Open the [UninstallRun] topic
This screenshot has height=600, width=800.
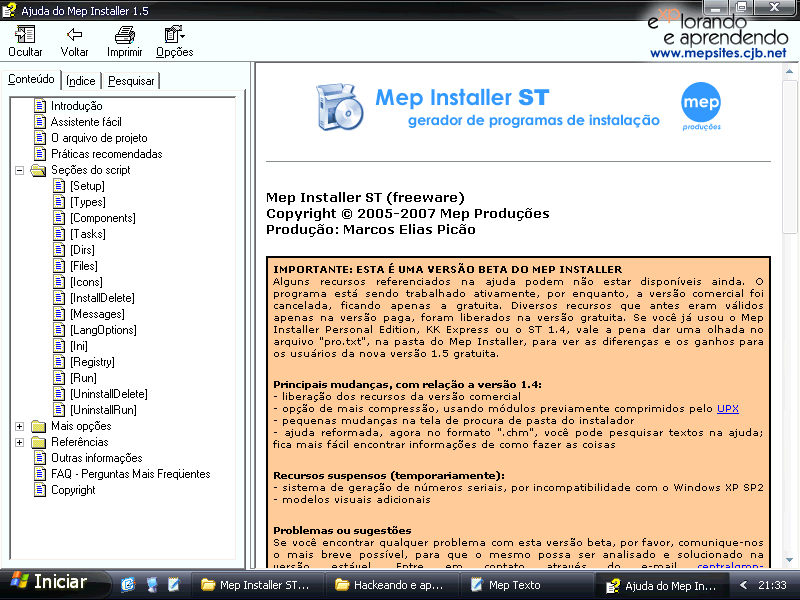[x=104, y=410]
